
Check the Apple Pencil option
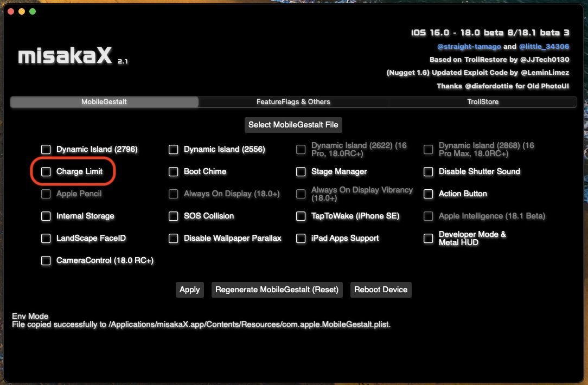pyautogui.click(x=46, y=194)
